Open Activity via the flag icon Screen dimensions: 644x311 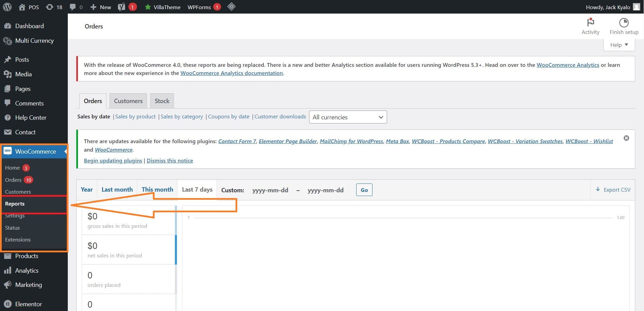pos(590,23)
